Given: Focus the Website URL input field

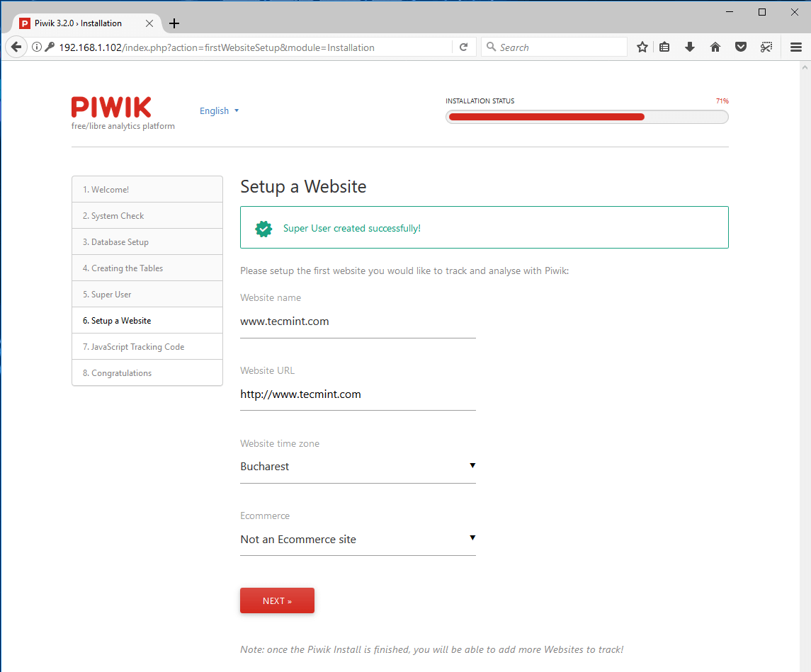Looking at the screenshot, I should click(x=358, y=394).
